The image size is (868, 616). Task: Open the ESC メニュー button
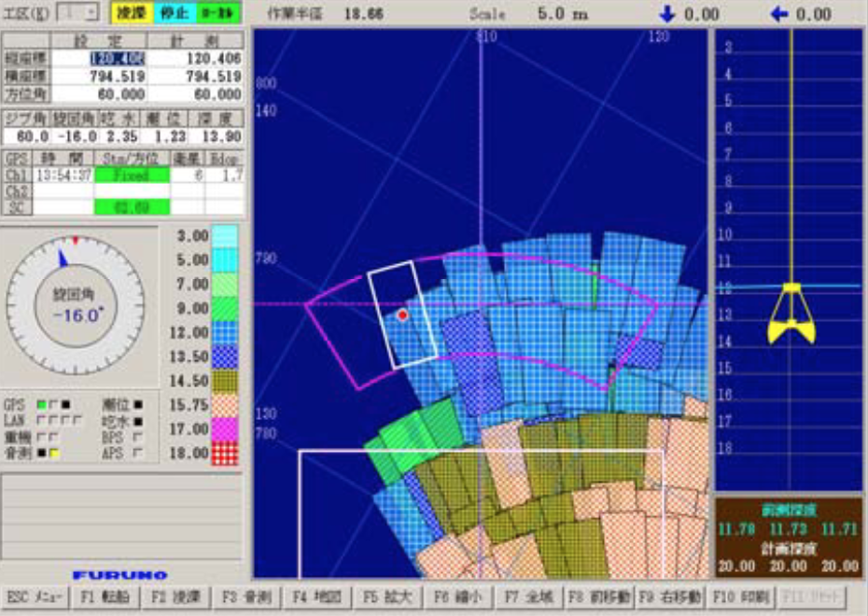[35, 597]
